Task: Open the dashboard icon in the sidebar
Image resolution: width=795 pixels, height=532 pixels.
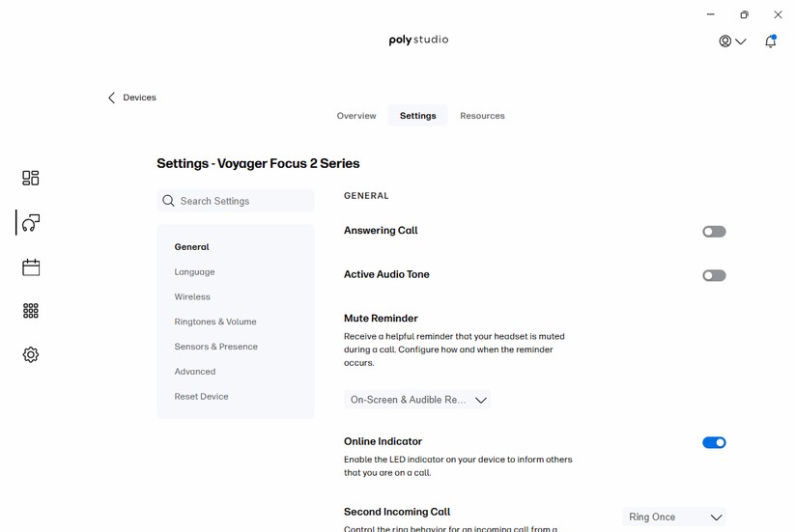Action: [x=30, y=178]
